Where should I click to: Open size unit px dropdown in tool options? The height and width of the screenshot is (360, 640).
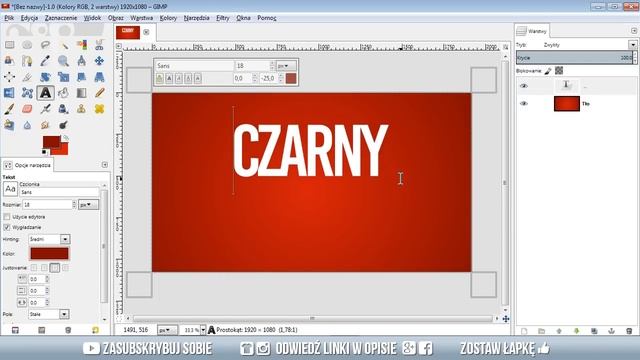click(x=88, y=204)
